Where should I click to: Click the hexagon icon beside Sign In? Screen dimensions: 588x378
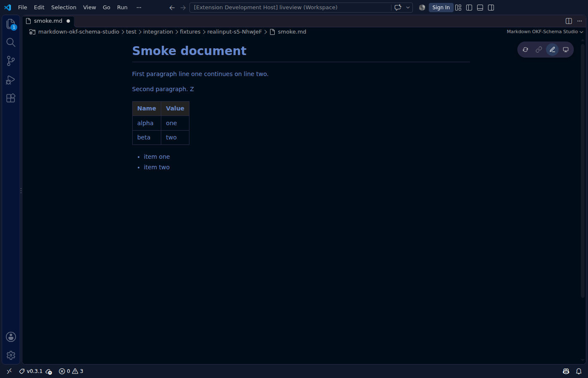click(422, 8)
